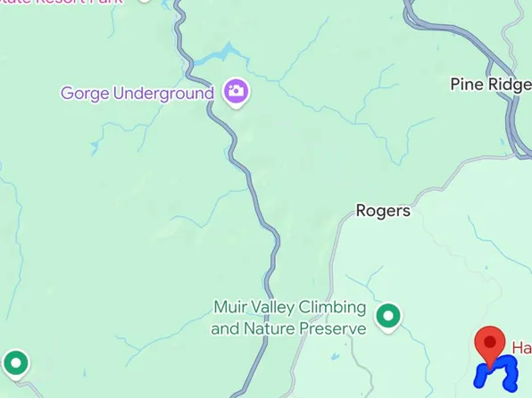Screen dimensions: 532x398
Task: Click the small blue pond southwest of Gorge Underground
Action: coord(94,147)
